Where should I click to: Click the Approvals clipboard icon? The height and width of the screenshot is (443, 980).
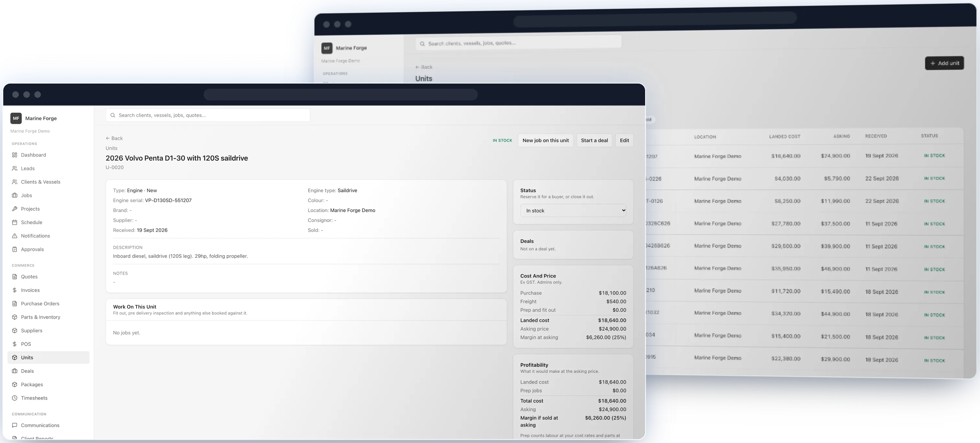(15, 249)
